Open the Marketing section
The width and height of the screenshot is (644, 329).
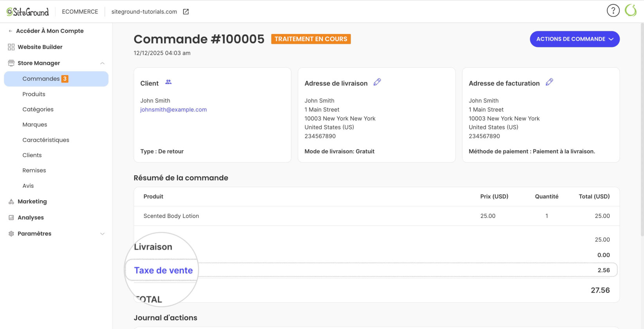[32, 201]
